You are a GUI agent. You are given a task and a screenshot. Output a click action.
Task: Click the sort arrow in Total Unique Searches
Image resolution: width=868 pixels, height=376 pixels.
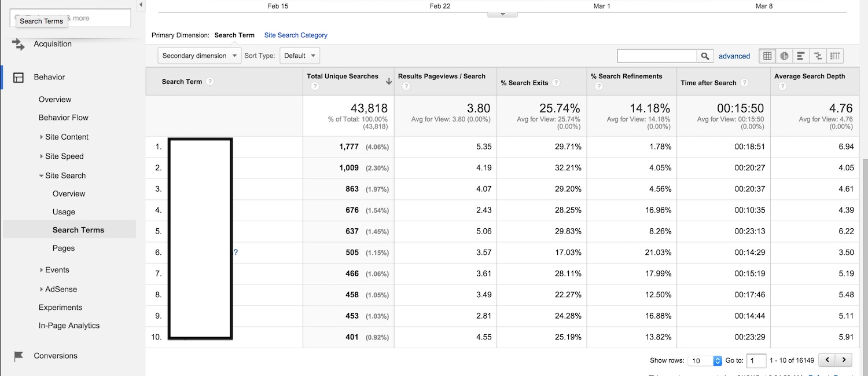click(x=389, y=82)
